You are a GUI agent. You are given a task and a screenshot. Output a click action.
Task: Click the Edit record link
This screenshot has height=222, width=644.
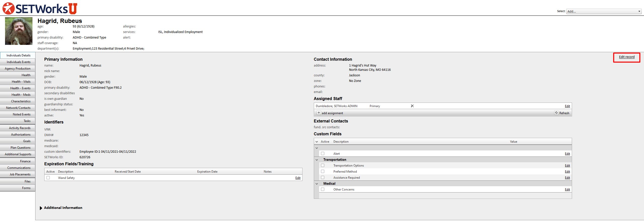tap(627, 57)
